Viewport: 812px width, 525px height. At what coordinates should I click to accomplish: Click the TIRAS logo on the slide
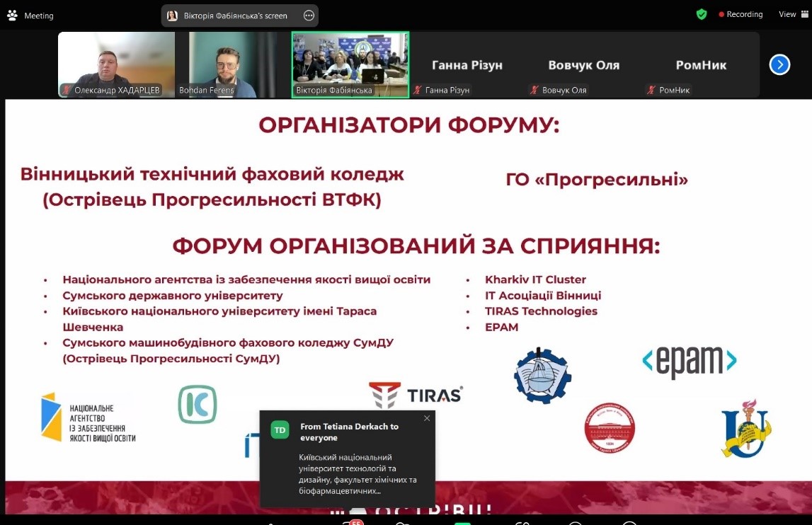click(x=416, y=395)
